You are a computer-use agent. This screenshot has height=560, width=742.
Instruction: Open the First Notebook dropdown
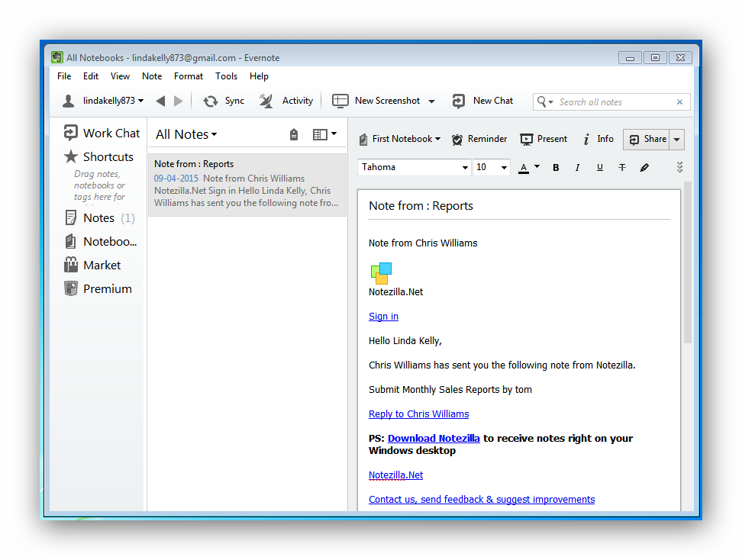[400, 139]
